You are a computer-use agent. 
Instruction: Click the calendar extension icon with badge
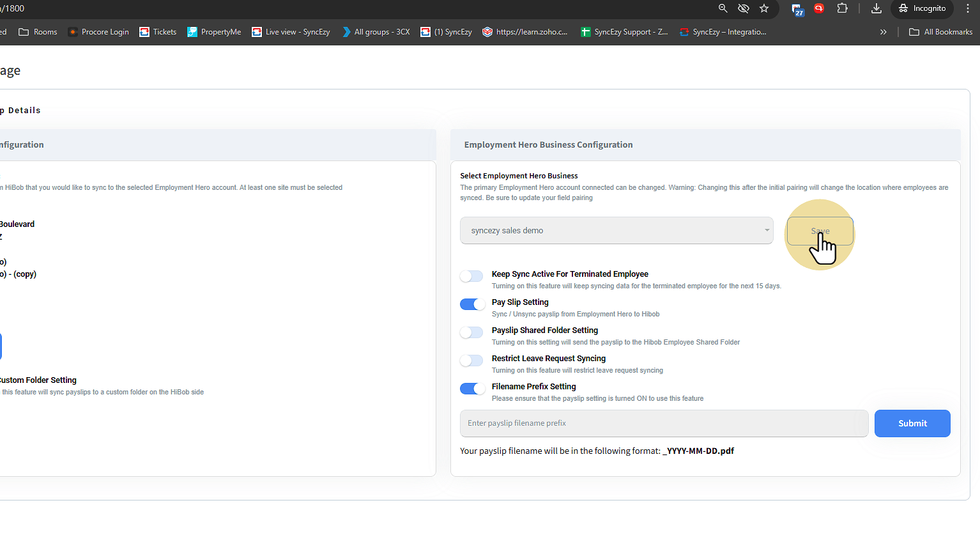(797, 9)
